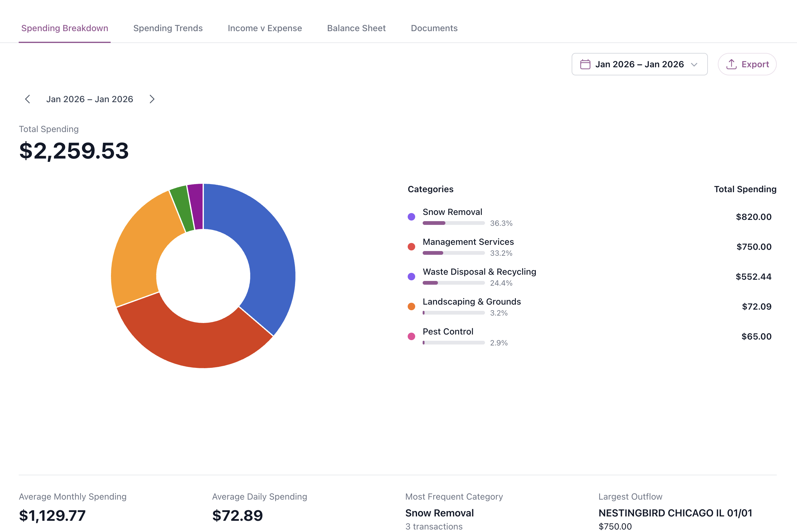This screenshot has height=532, width=797.
Task: Click the orange Landscaping & Grounds legend dot
Action: pyautogui.click(x=411, y=306)
